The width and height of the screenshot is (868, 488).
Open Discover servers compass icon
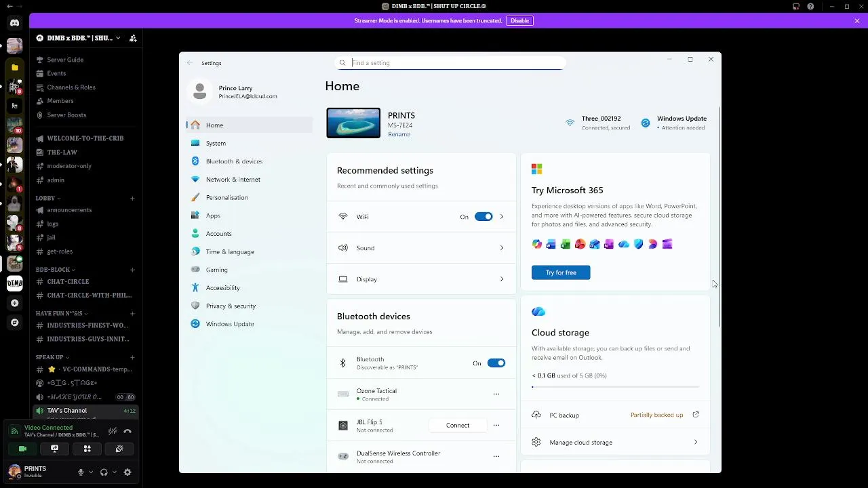(x=14, y=323)
